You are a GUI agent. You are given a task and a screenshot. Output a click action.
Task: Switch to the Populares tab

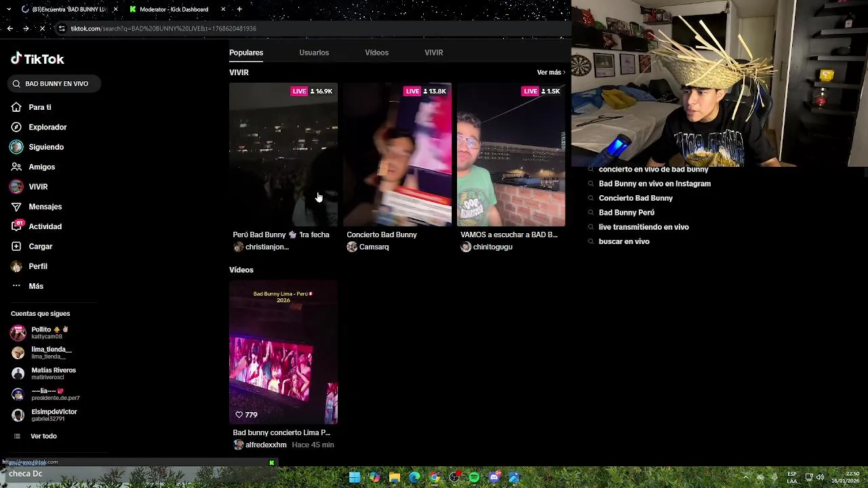tap(246, 52)
